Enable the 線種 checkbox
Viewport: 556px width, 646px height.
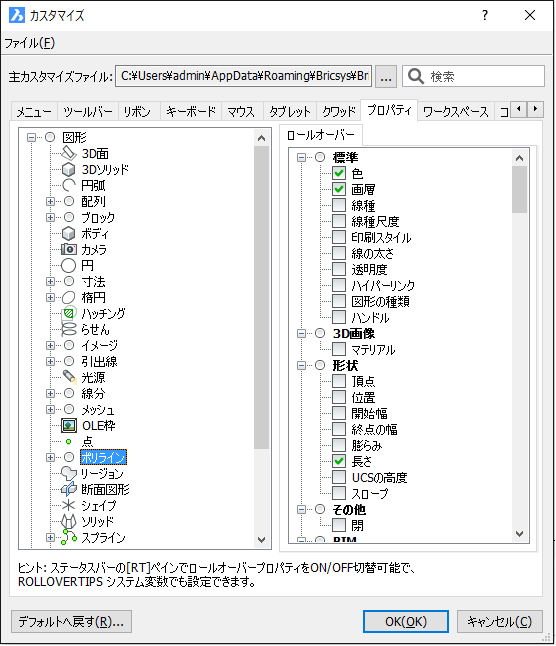point(339,205)
